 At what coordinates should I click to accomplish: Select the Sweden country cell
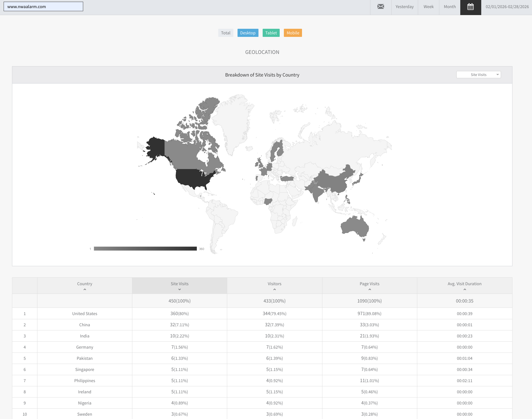pos(85,414)
